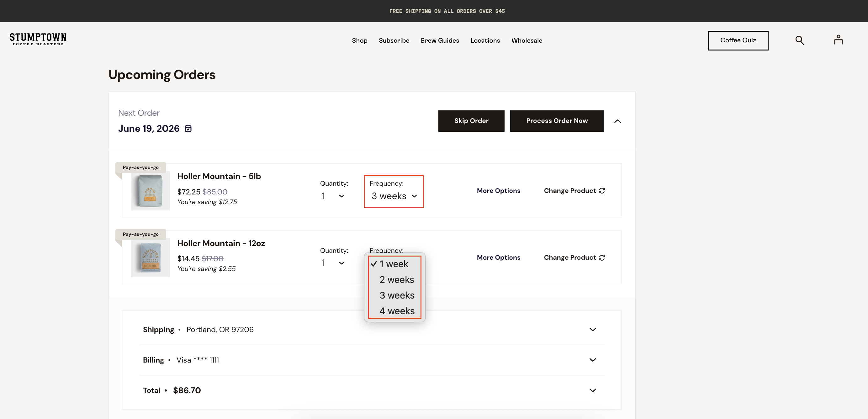Expand the Billing section chevron

593,360
